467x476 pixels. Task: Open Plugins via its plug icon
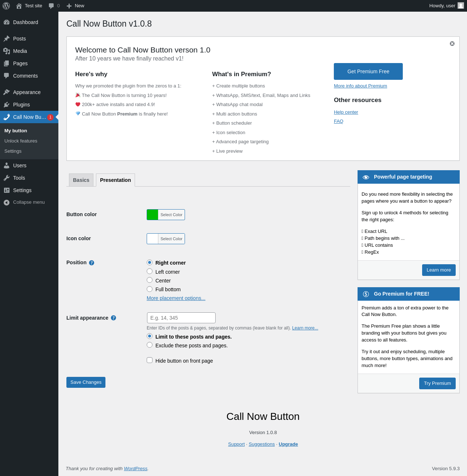pyautogui.click(x=7, y=105)
